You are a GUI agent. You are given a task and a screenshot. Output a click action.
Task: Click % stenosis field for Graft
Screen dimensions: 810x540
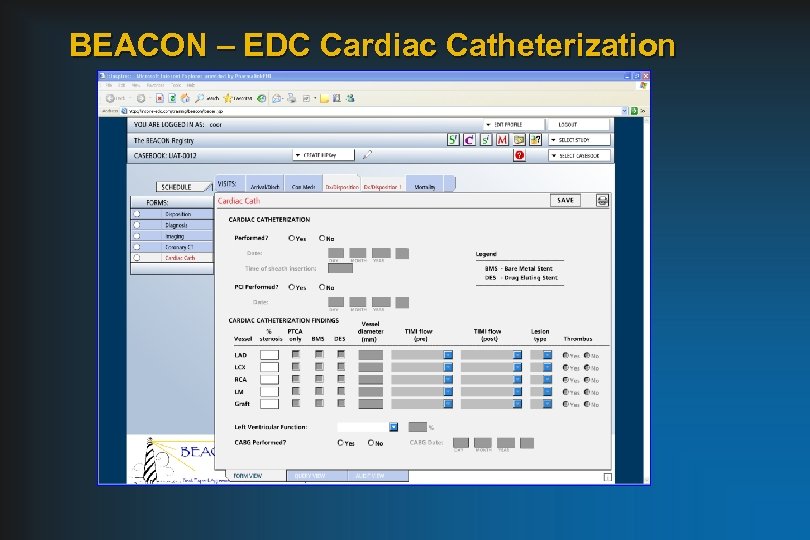269,404
